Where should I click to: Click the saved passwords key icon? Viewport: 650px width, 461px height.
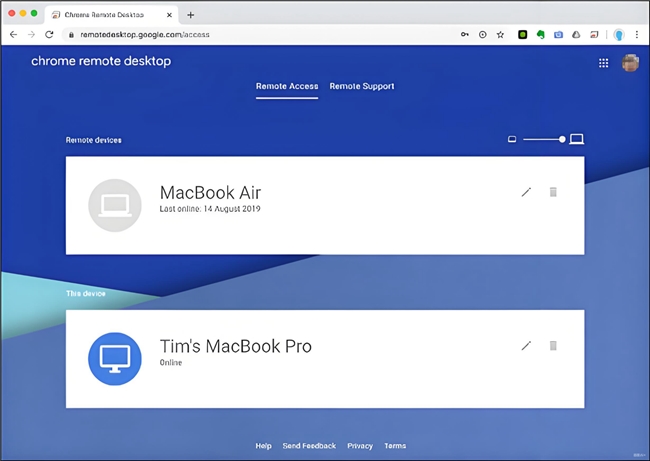(x=465, y=34)
